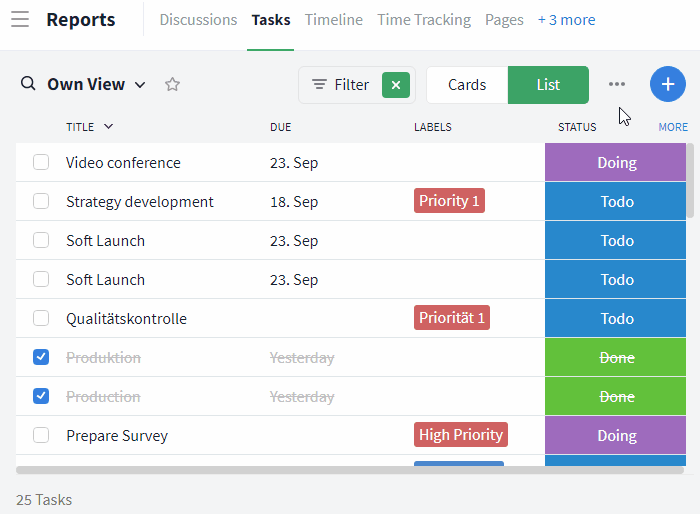
Task: Change Produktion Done status
Action: [x=615, y=357]
